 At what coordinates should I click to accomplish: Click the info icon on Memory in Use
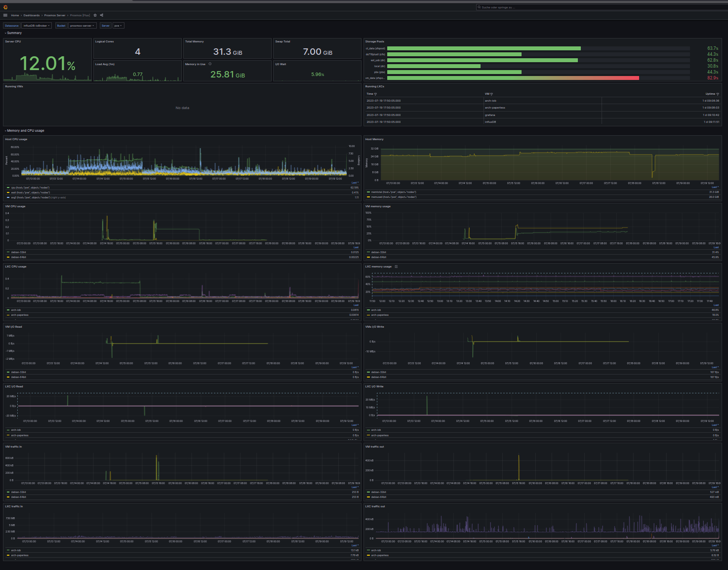[210, 64]
